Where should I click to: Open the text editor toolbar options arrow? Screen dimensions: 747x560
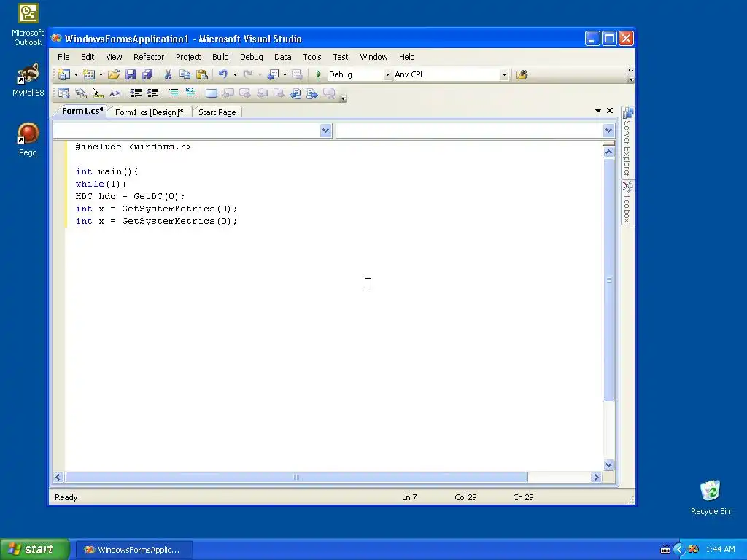pos(343,98)
